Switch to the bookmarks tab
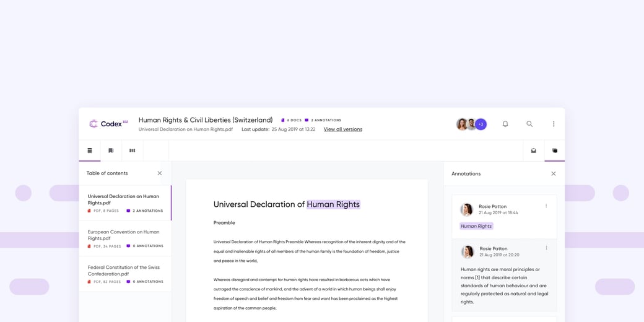The height and width of the screenshot is (322, 644). 111,150
